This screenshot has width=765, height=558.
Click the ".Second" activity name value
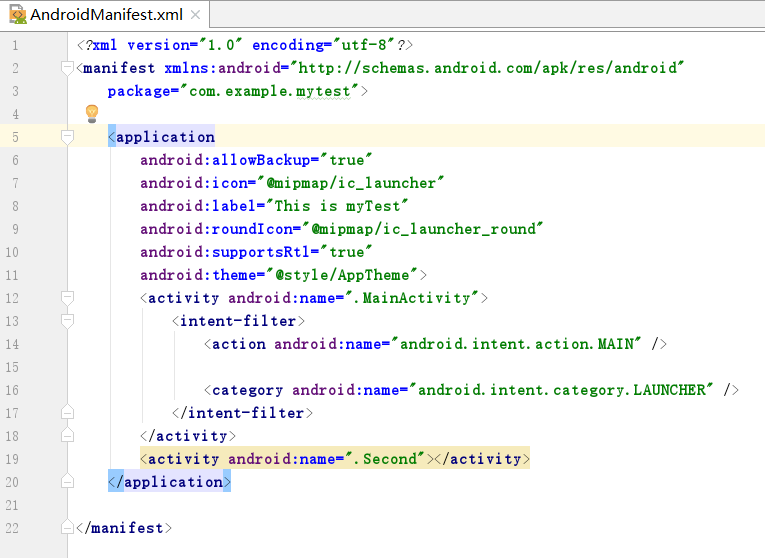384,458
